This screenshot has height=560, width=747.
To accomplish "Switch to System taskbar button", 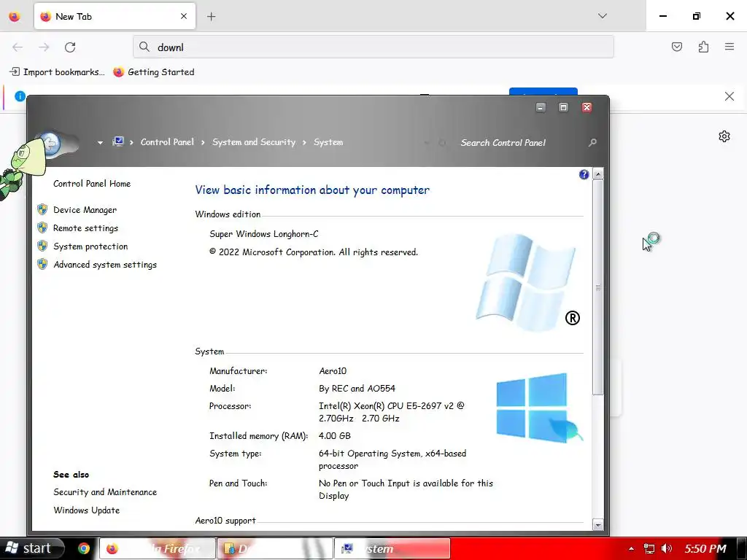I will (392, 548).
